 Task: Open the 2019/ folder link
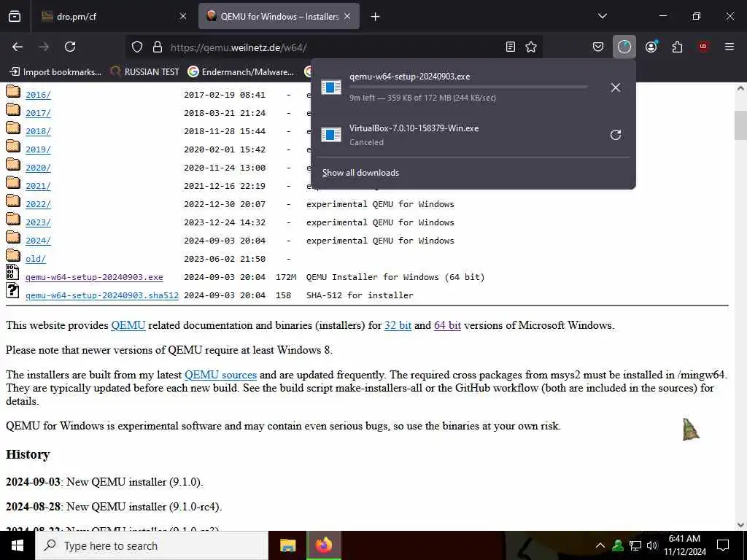coord(38,149)
